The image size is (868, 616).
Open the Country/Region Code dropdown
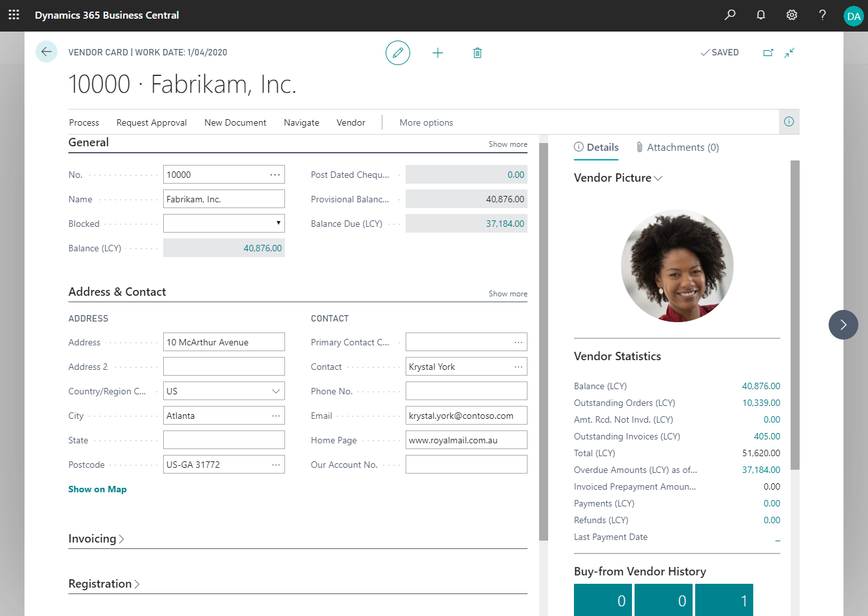[224, 391]
